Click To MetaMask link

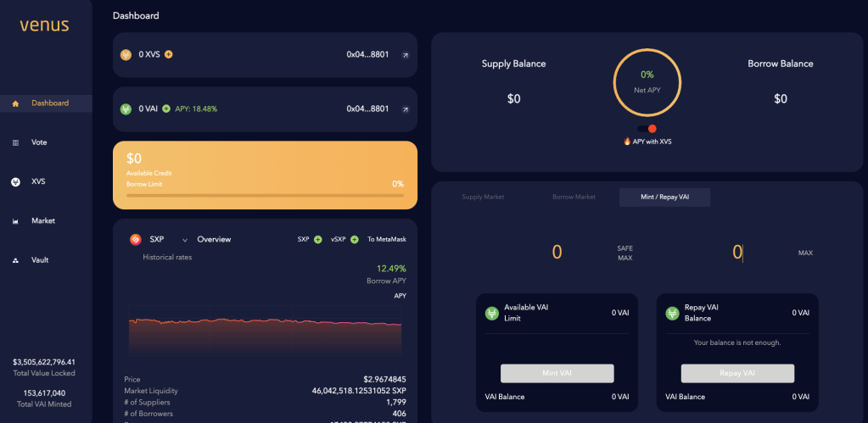[x=387, y=239]
